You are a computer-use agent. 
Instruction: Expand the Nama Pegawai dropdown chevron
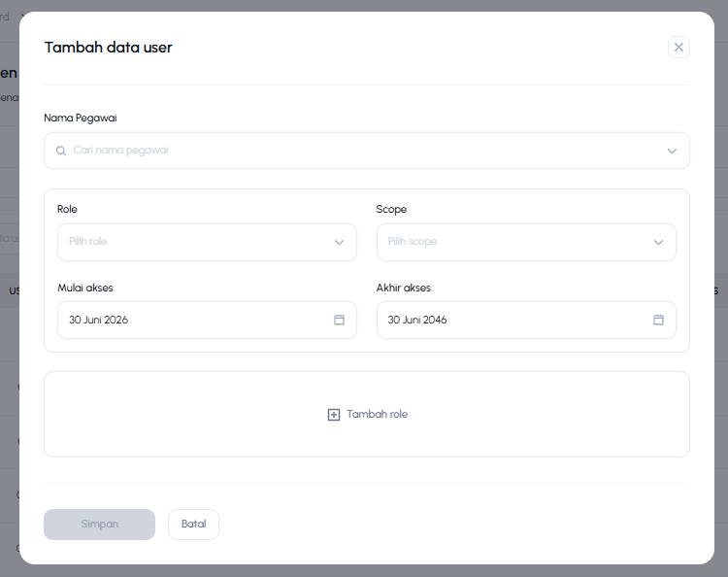point(672,151)
